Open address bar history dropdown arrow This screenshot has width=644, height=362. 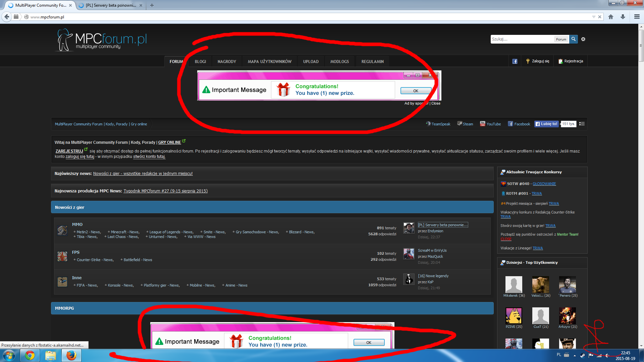594,17
